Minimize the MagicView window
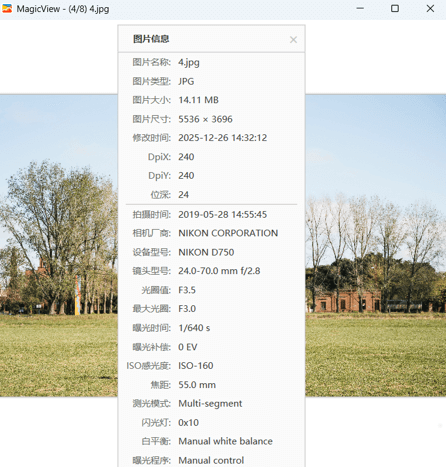The width and height of the screenshot is (446, 467). [x=360, y=8]
